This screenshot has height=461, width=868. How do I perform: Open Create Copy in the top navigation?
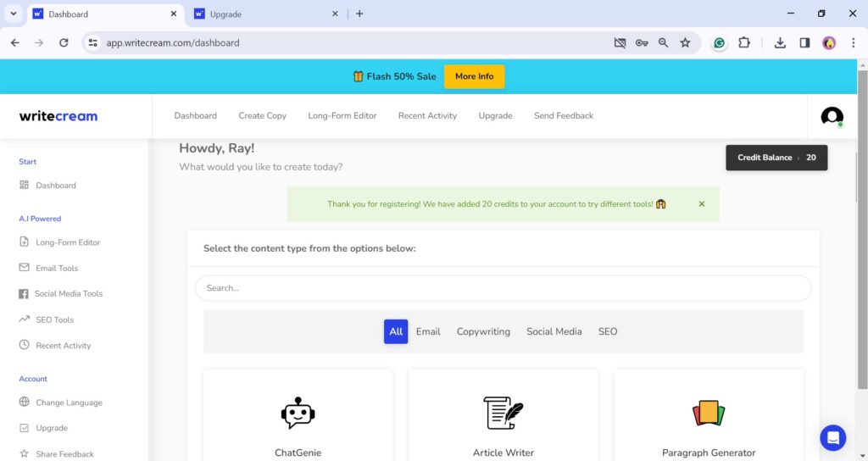(263, 115)
